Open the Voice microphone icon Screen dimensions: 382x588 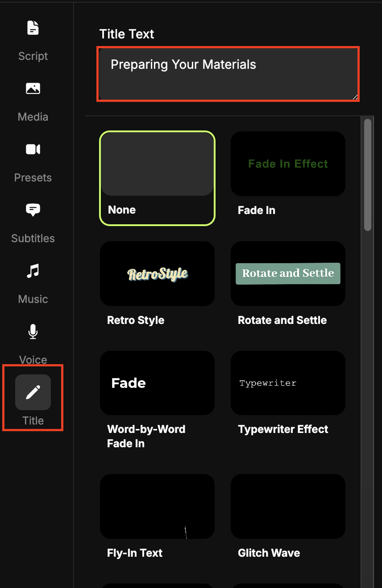33,332
